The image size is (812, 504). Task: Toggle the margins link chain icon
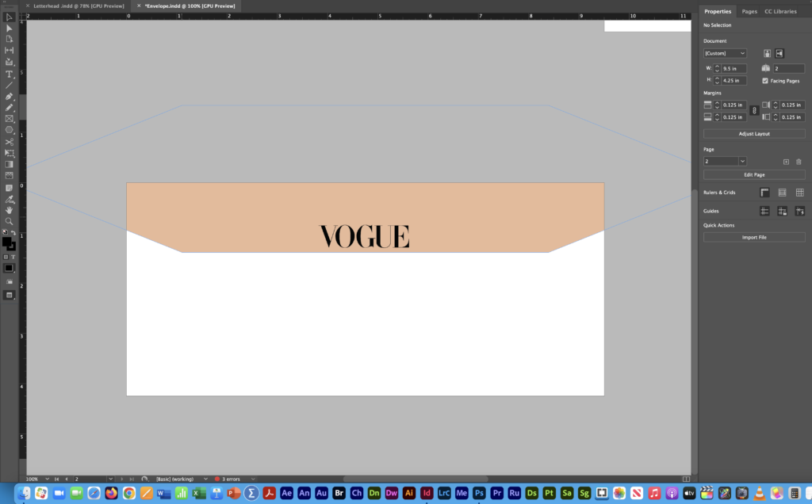pos(754,111)
